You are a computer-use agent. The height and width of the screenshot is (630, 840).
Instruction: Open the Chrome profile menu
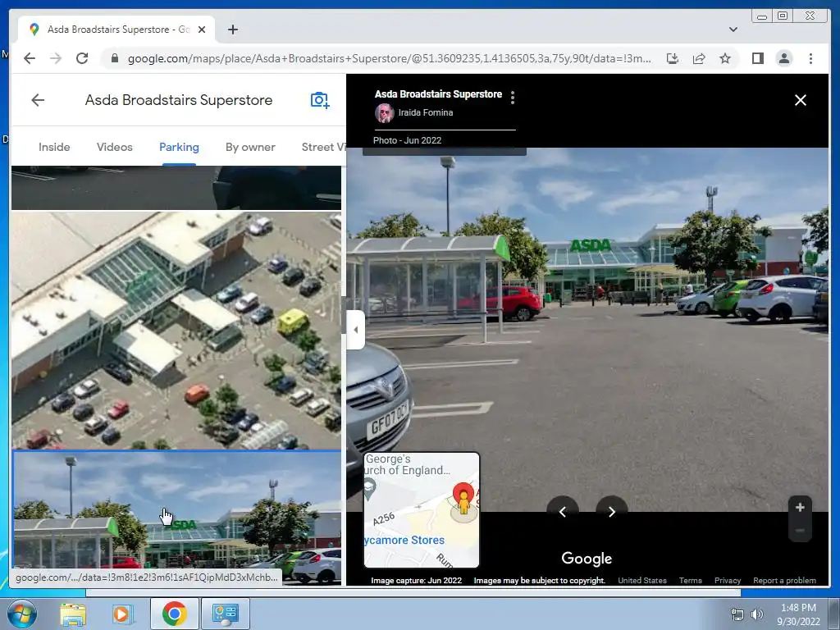[x=783, y=58]
